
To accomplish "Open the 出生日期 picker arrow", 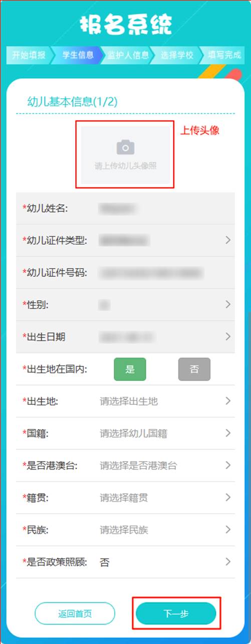I will coord(228,336).
